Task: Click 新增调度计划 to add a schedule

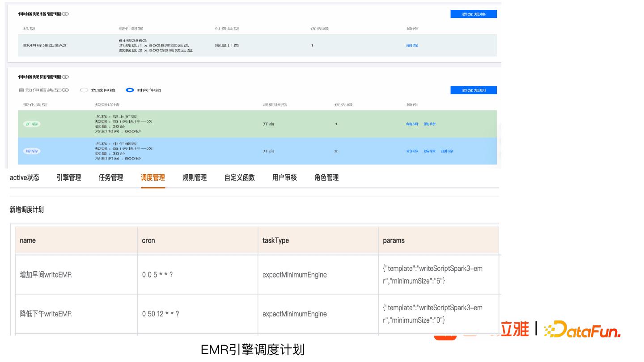Action: coord(27,210)
